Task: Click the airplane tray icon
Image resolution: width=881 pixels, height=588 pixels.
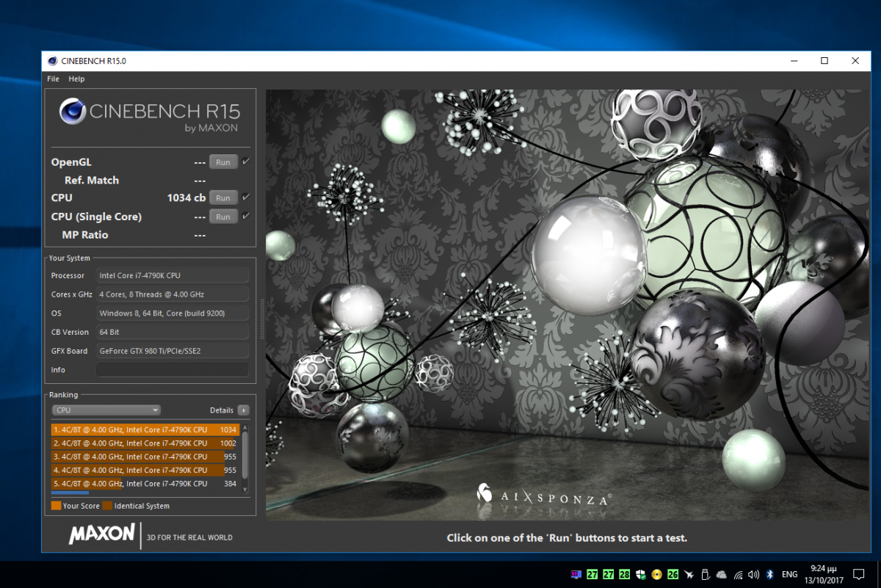Action: pyautogui.click(x=689, y=574)
